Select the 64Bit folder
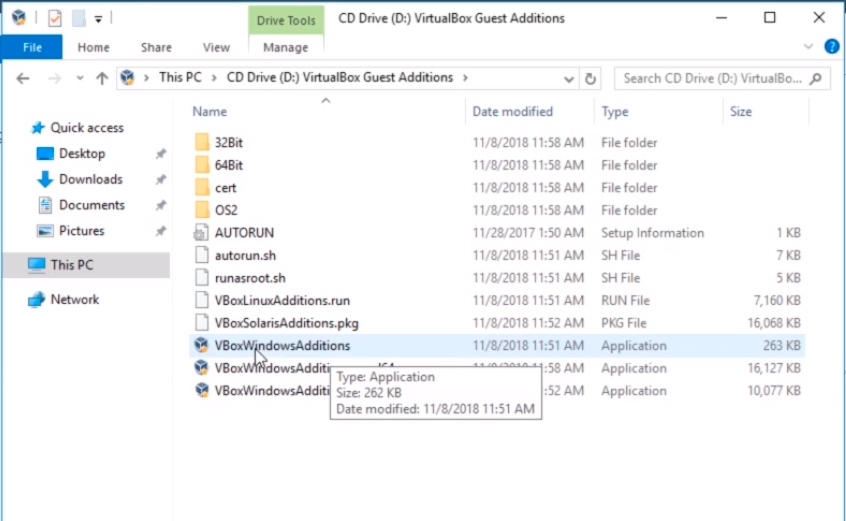The height and width of the screenshot is (521, 846). (x=229, y=165)
